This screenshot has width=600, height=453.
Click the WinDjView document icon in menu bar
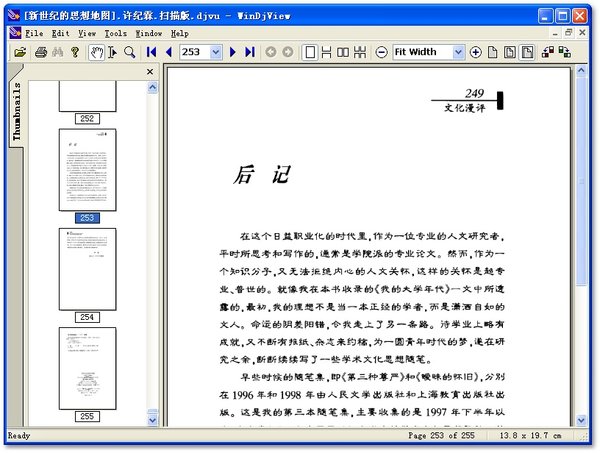[15, 33]
